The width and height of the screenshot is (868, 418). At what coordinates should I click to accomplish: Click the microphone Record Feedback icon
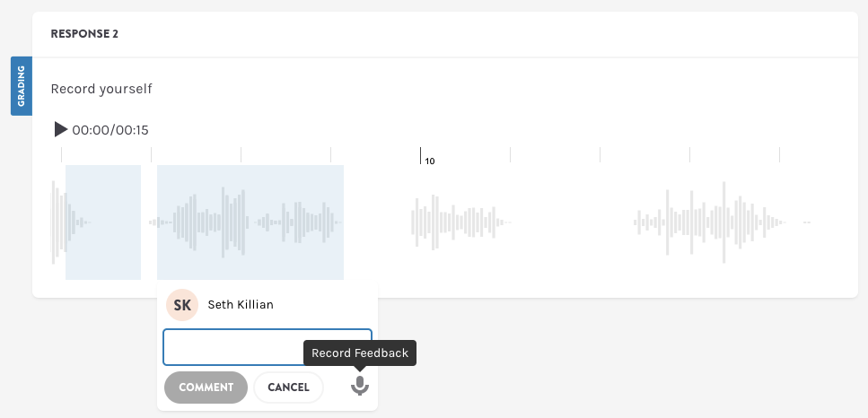pyautogui.click(x=359, y=386)
